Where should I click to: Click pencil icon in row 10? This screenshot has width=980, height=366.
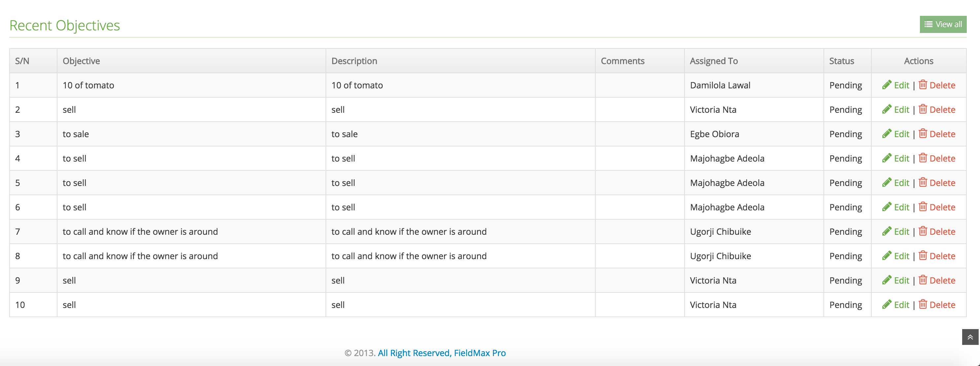887,304
